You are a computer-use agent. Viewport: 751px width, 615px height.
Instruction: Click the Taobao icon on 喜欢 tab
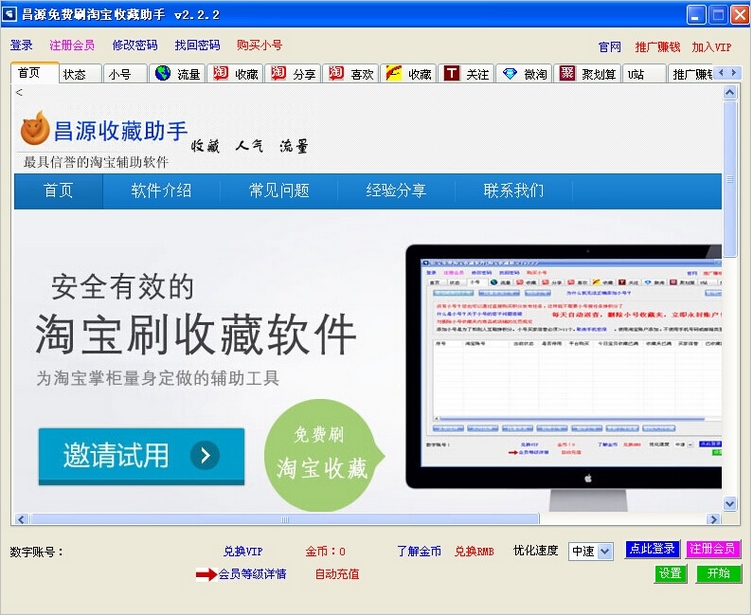coord(336,73)
